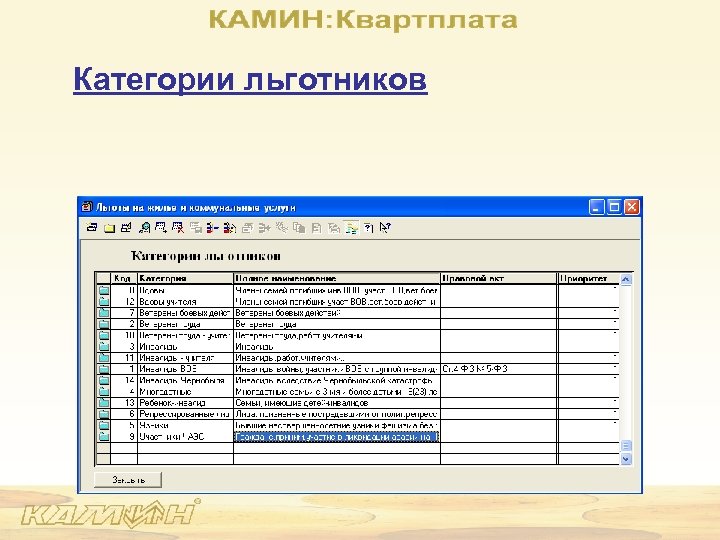
Task: Click the scrollbar thumb above the down arrow
Action: coord(626,445)
